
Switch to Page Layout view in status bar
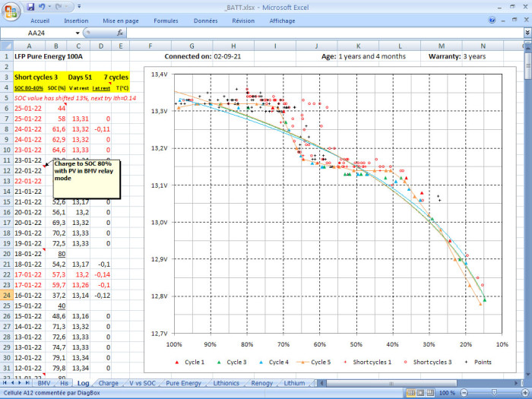coord(421,393)
